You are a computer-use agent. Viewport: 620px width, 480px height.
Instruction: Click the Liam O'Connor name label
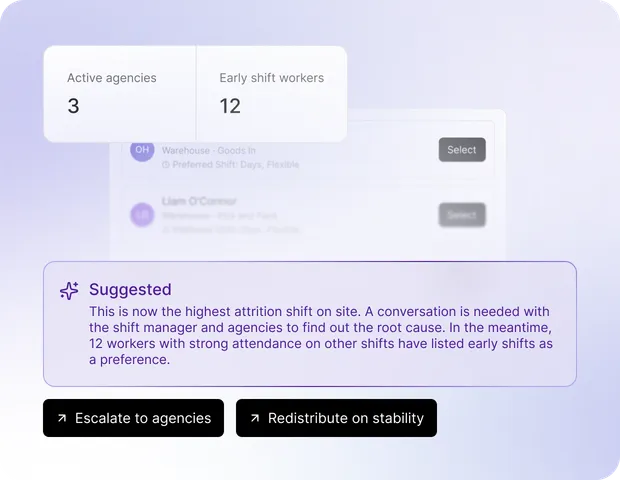coord(199,201)
